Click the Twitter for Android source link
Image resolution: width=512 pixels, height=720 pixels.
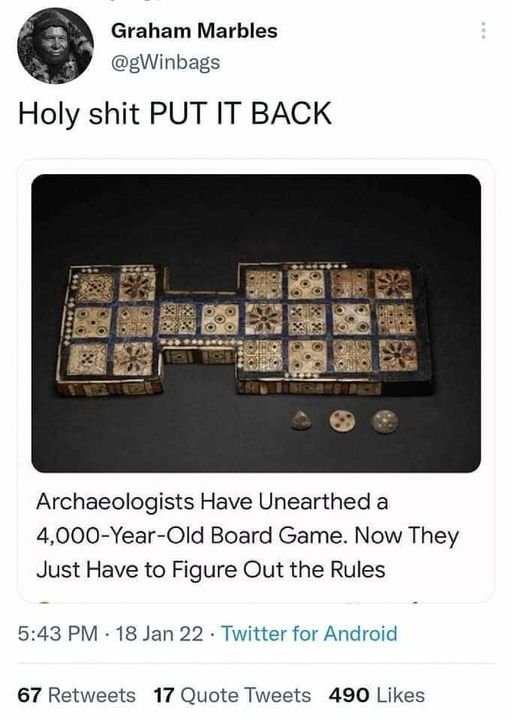tap(309, 634)
